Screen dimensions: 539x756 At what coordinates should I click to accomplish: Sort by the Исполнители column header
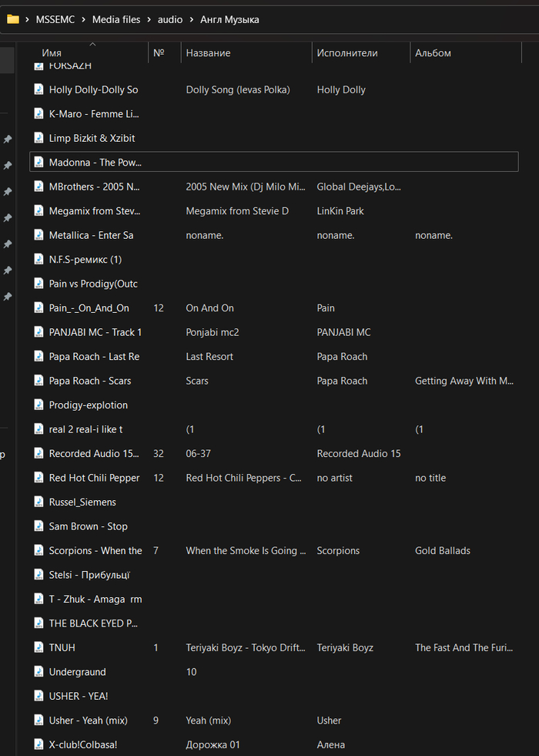[346, 53]
